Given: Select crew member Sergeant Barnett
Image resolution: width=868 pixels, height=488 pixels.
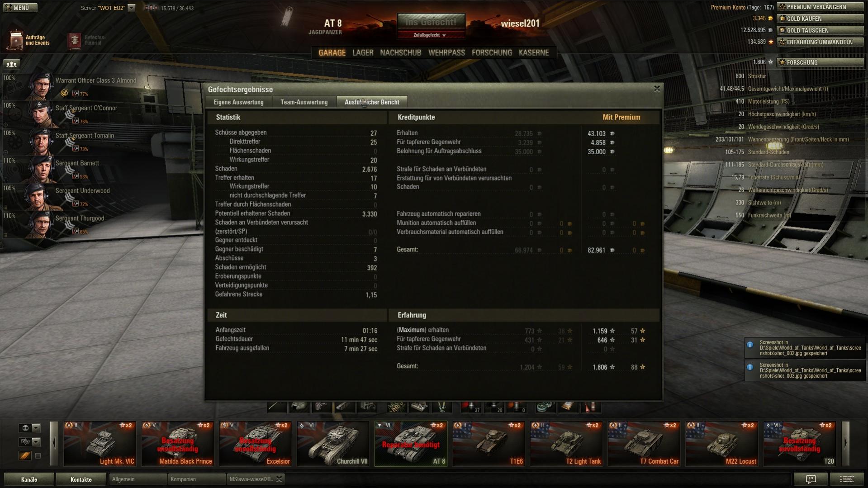Looking at the screenshot, I should coord(72,170).
